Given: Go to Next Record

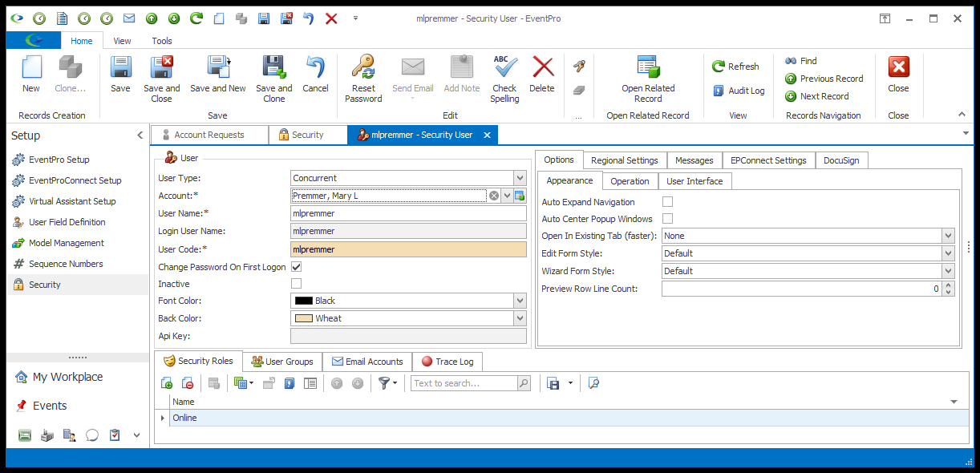Looking at the screenshot, I should tap(816, 96).
